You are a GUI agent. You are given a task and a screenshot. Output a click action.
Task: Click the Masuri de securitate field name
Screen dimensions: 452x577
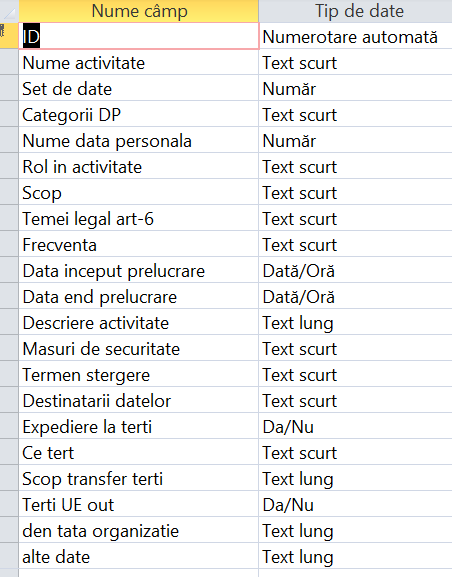139,348
